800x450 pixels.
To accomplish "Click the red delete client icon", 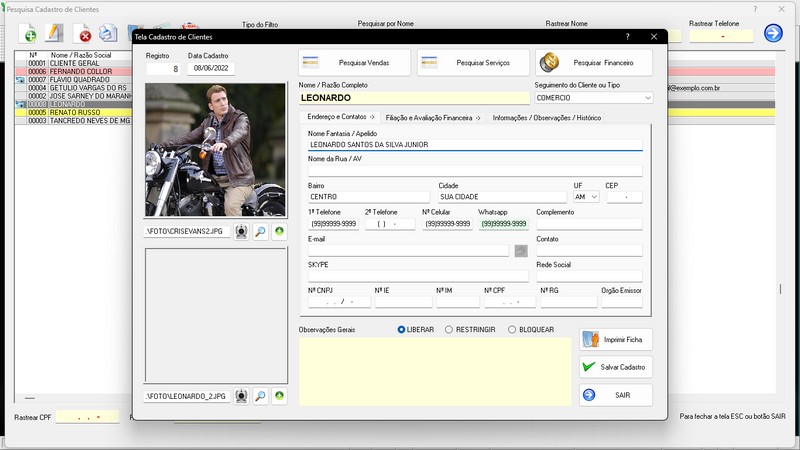I will pyautogui.click(x=84, y=35).
